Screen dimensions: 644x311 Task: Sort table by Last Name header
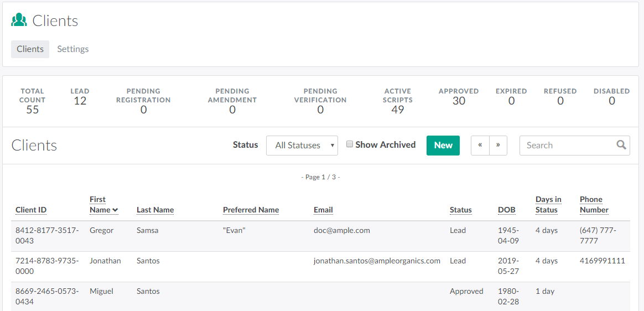click(155, 210)
